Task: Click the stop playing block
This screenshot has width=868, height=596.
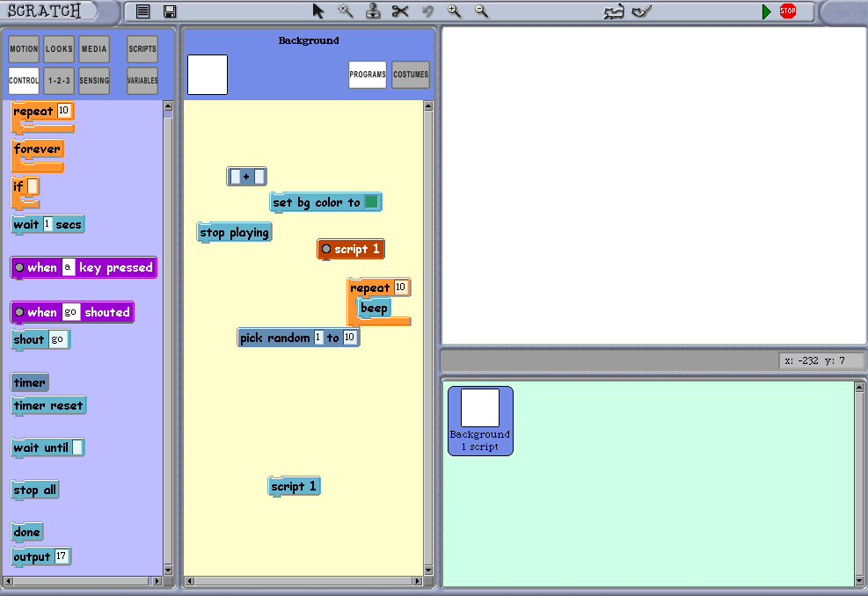Action: pyautogui.click(x=235, y=233)
